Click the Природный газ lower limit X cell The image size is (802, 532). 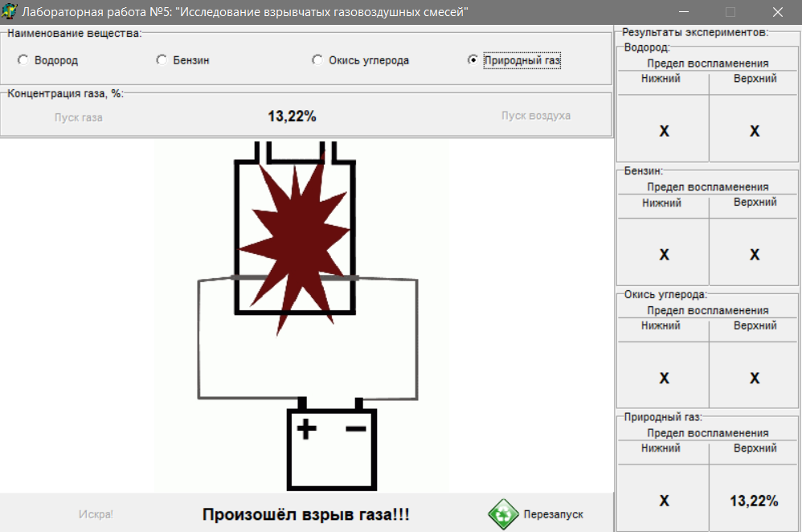pyautogui.click(x=664, y=501)
